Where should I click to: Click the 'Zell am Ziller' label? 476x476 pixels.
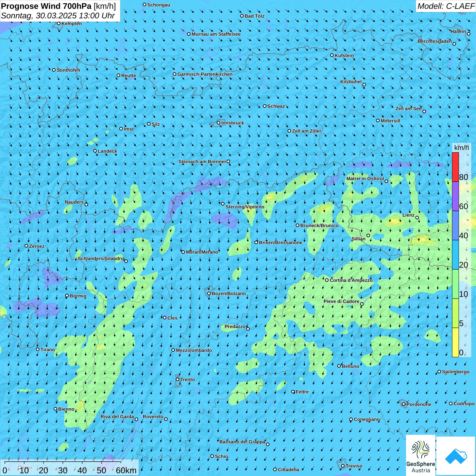click(x=307, y=131)
